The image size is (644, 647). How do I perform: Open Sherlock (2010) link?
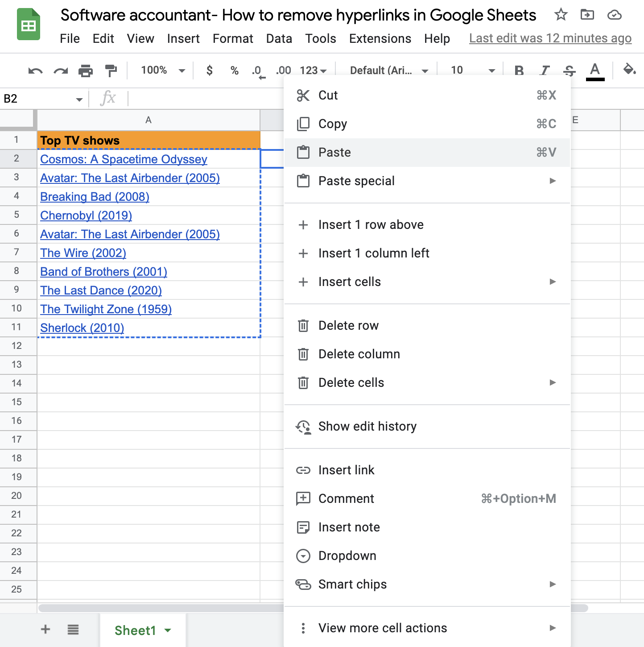[x=82, y=328]
